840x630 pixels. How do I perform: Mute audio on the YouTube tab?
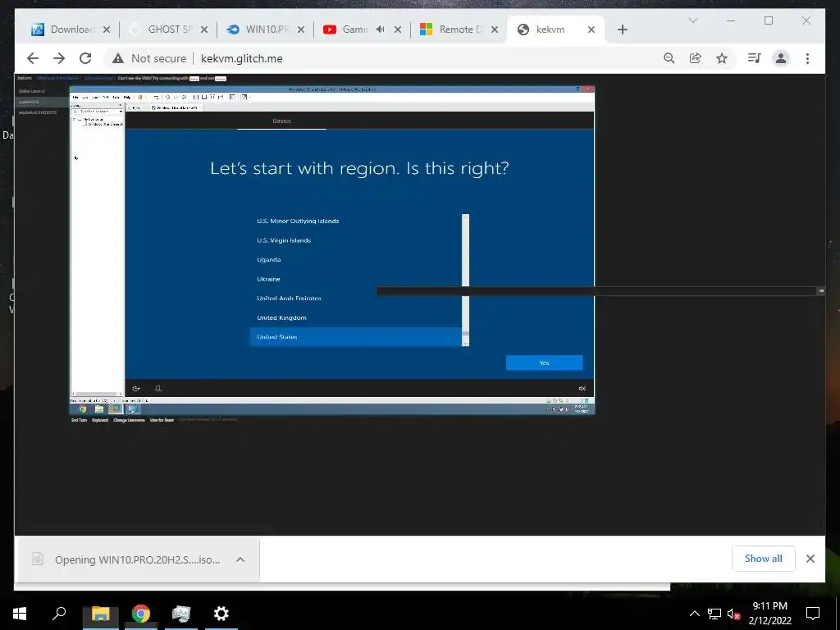click(381, 30)
